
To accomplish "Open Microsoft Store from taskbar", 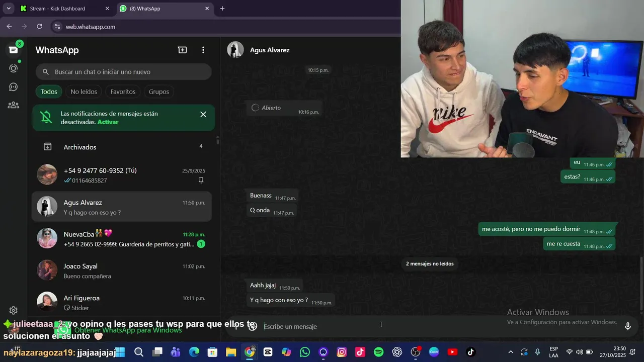I will (x=213, y=352).
